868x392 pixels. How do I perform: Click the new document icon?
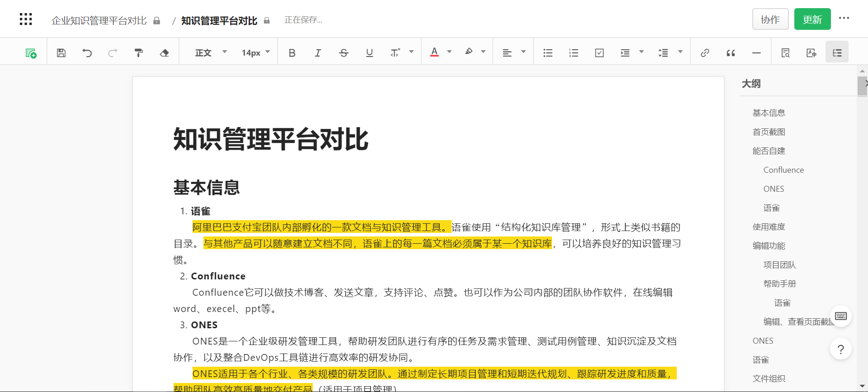(31, 53)
